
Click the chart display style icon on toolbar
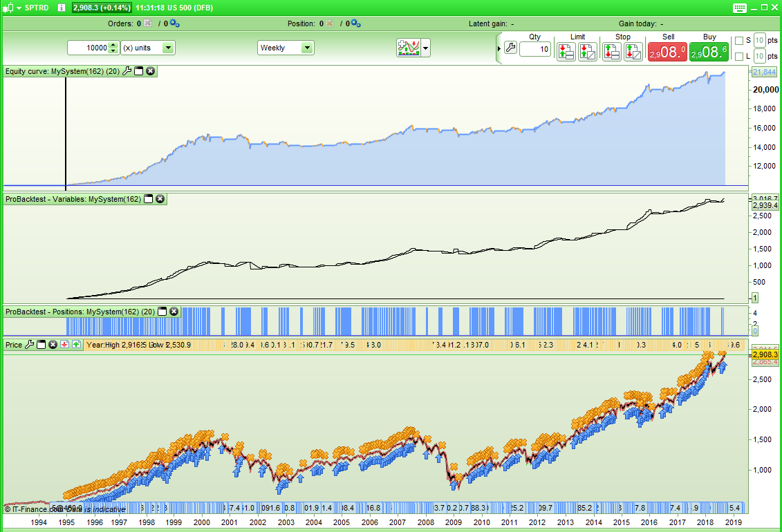pyautogui.click(x=407, y=47)
